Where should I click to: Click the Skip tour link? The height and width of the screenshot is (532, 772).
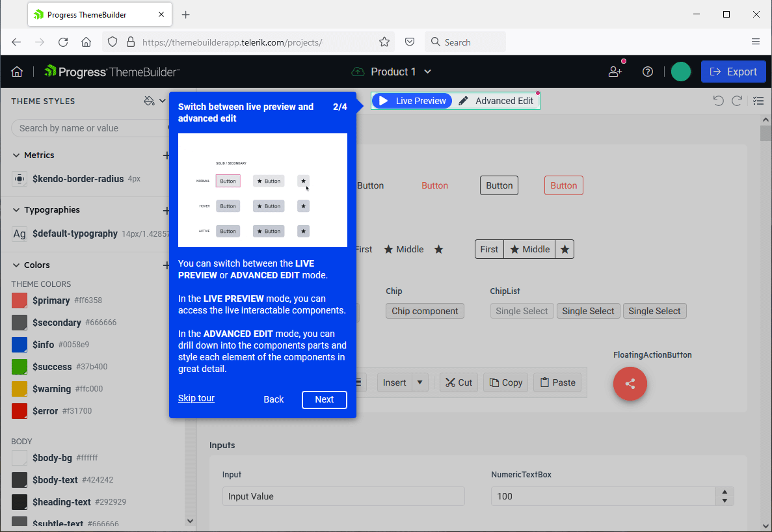click(x=196, y=398)
